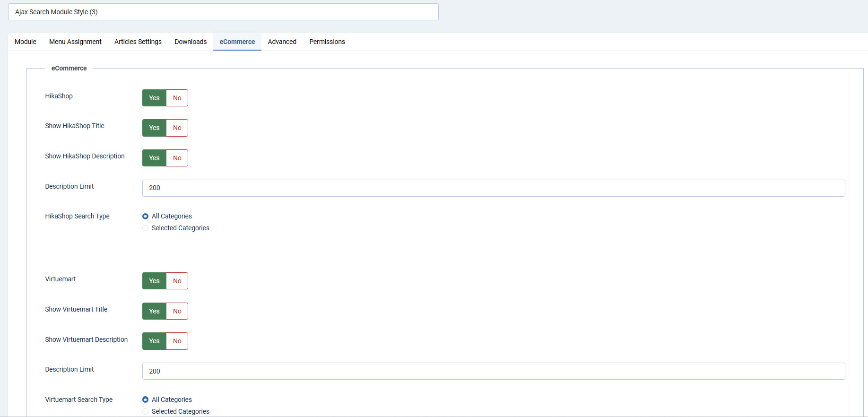Choose Selected Categories for Virtuemart Search Type
This screenshot has height=417, width=868.
point(146,411)
